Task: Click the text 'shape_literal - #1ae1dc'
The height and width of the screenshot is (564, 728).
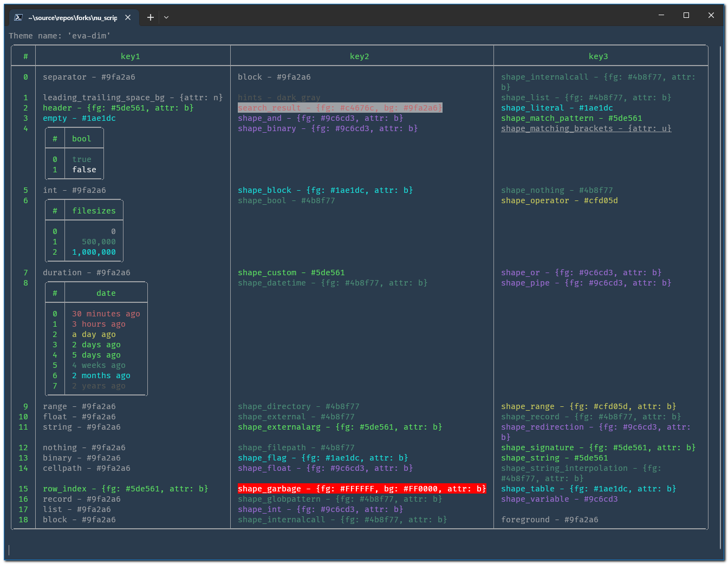Action: (x=557, y=108)
